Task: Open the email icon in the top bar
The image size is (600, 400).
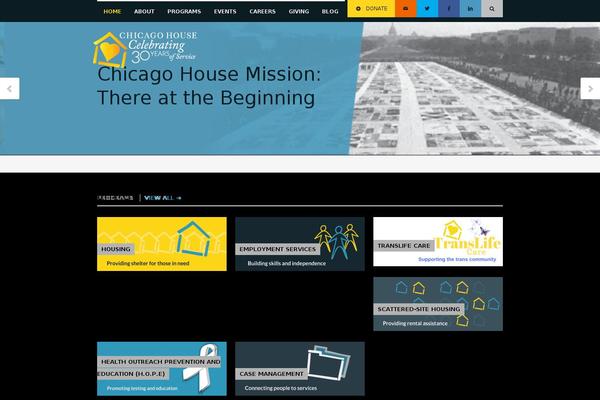Action: click(x=406, y=8)
